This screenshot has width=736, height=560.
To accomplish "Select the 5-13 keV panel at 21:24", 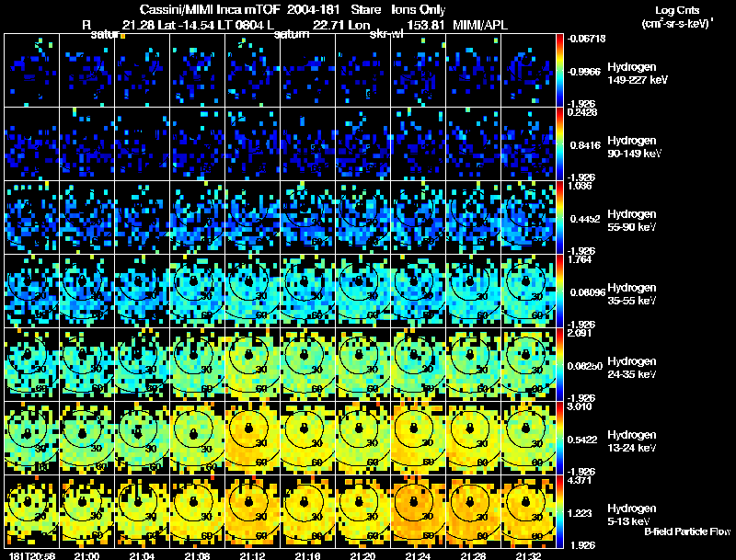I will tap(419, 512).
